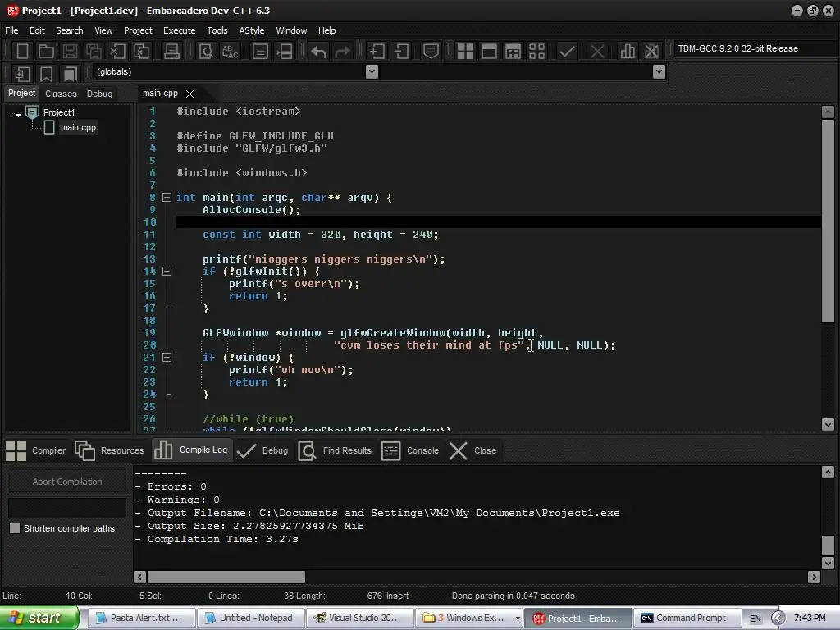This screenshot has height=630, width=840.
Task: Click the Rebuild All icon
Action: (x=536, y=52)
